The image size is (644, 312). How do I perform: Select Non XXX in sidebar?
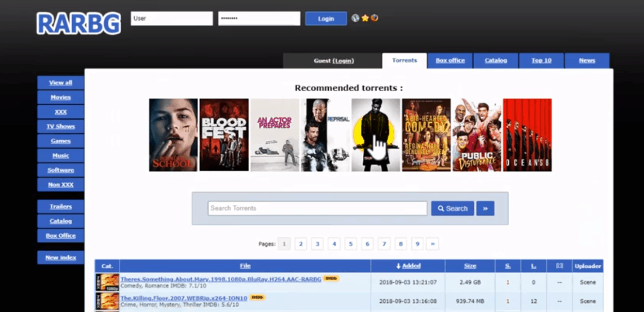point(61,184)
